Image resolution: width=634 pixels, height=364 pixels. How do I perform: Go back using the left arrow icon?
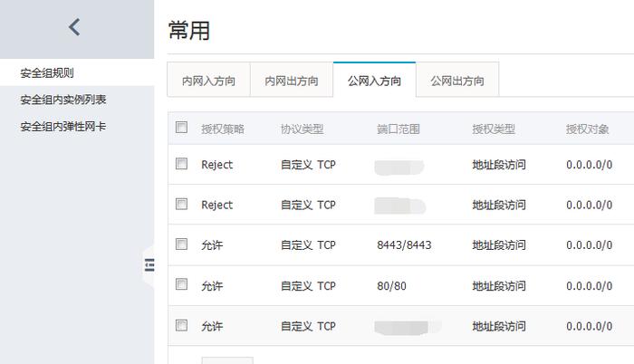click(x=74, y=27)
